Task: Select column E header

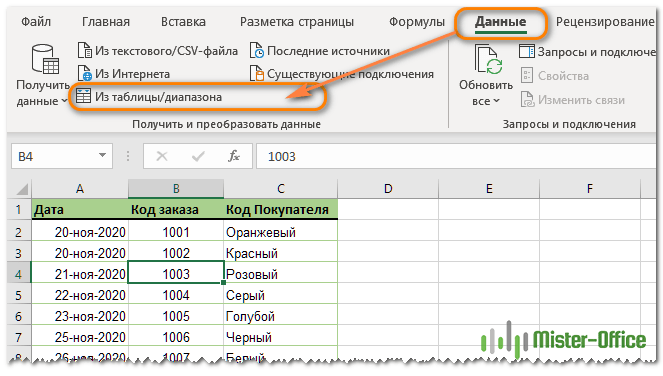Action: (x=489, y=189)
